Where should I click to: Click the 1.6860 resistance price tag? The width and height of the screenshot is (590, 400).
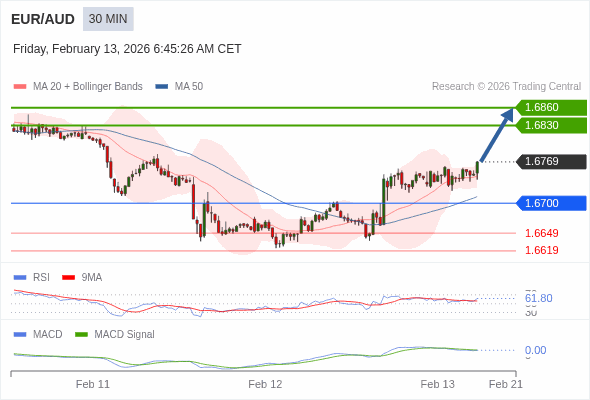click(551, 108)
